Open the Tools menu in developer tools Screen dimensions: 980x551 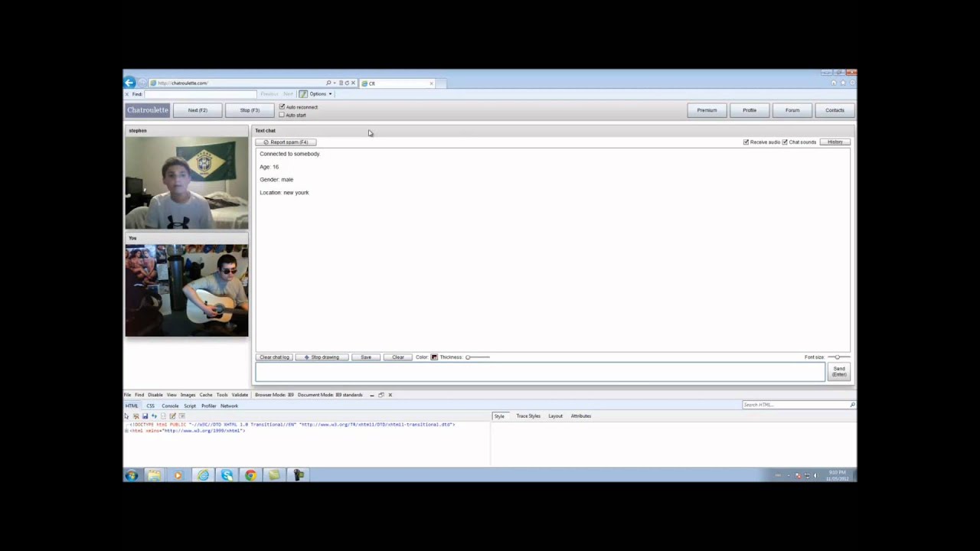(222, 395)
